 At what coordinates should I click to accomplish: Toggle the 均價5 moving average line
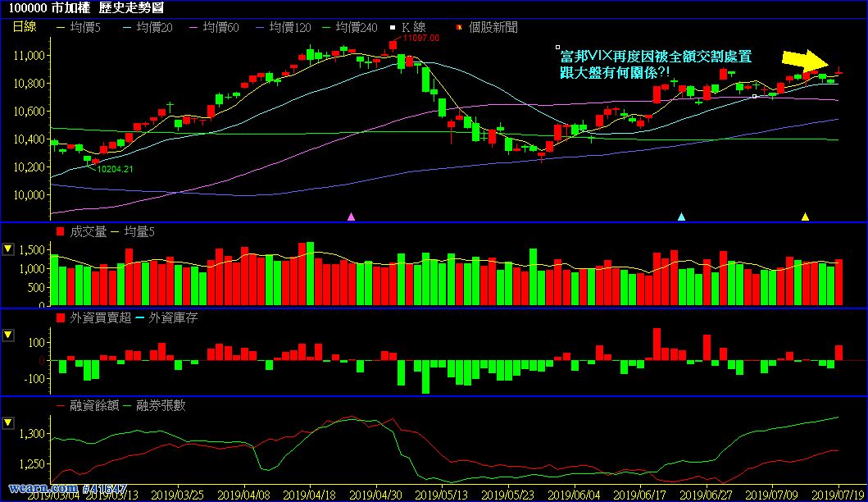pyautogui.click(x=82, y=27)
